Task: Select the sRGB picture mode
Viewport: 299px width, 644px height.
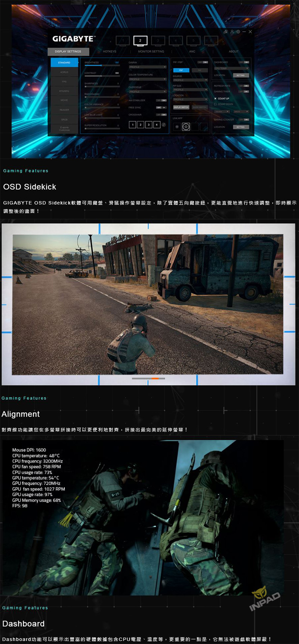Action: click(64, 119)
